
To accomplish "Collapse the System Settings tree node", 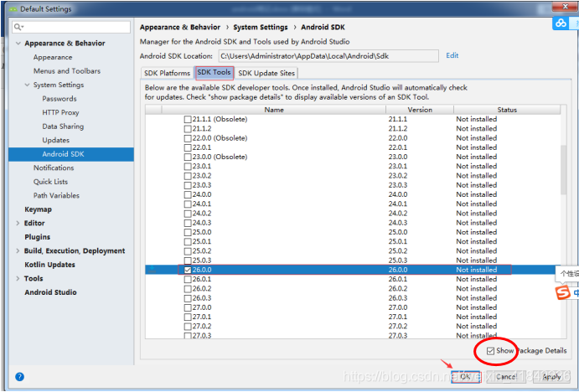I will coord(27,85).
